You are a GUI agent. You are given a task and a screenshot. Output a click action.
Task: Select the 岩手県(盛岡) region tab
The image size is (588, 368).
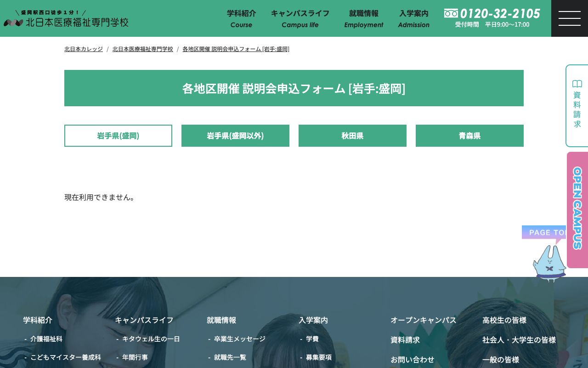pos(118,136)
